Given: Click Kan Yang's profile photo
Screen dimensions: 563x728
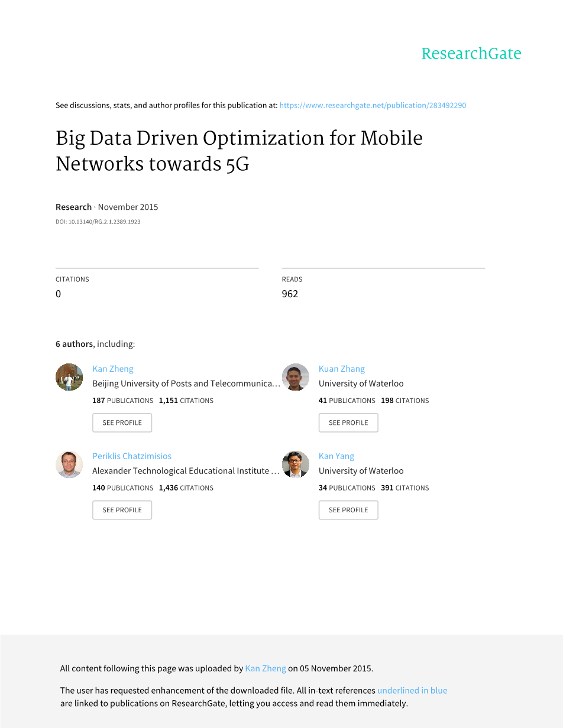Looking at the screenshot, I should pos(296,464).
